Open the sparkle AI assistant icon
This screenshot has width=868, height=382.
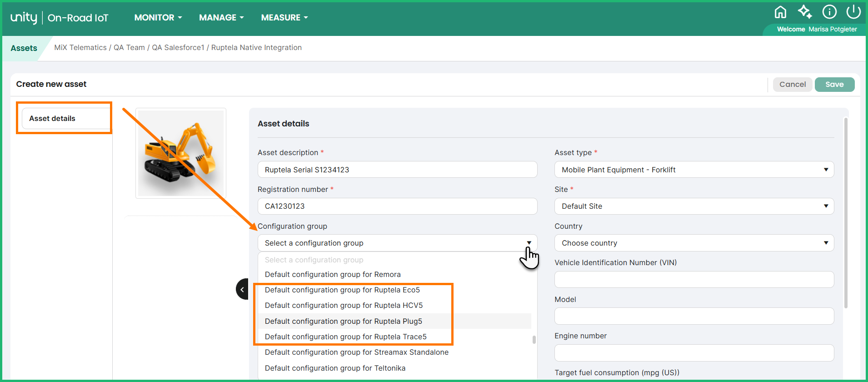coord(805,12)
